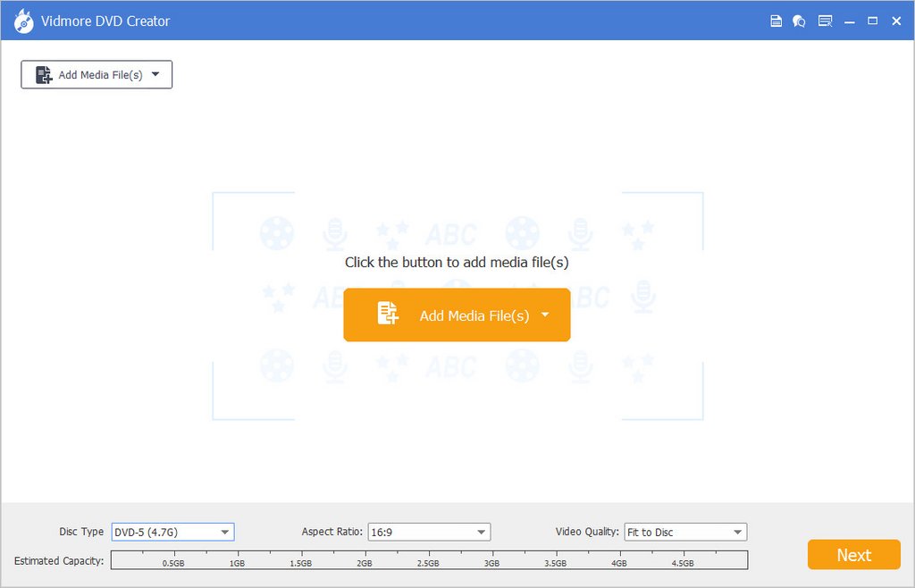The image size is (915, 588).
Task: Expand arrow on top-left Add Media File(s)
Action: 155,74
